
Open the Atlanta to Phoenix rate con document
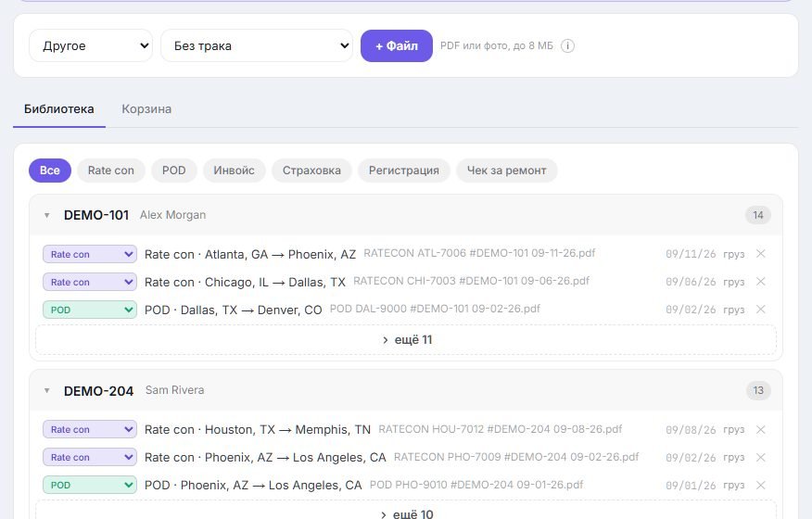[x=250, y=254]
